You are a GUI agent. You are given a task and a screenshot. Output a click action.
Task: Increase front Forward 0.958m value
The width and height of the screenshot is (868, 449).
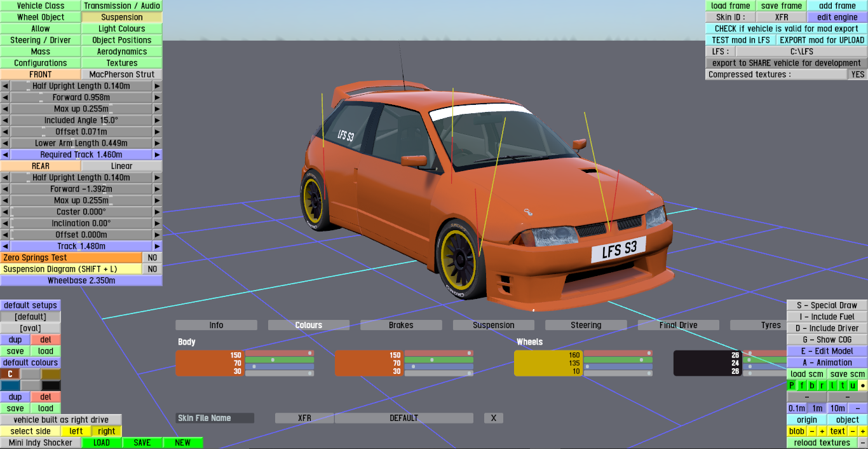click(x=158, y=97)
